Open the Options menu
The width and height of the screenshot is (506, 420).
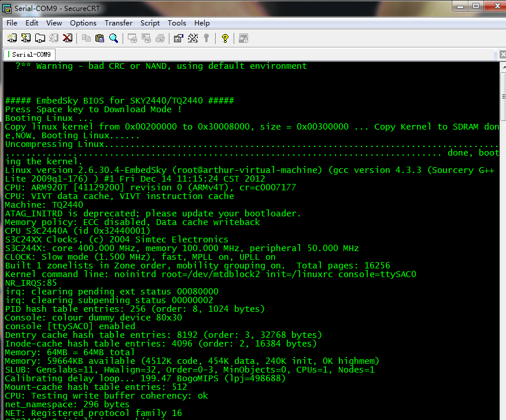pos(83,23)
